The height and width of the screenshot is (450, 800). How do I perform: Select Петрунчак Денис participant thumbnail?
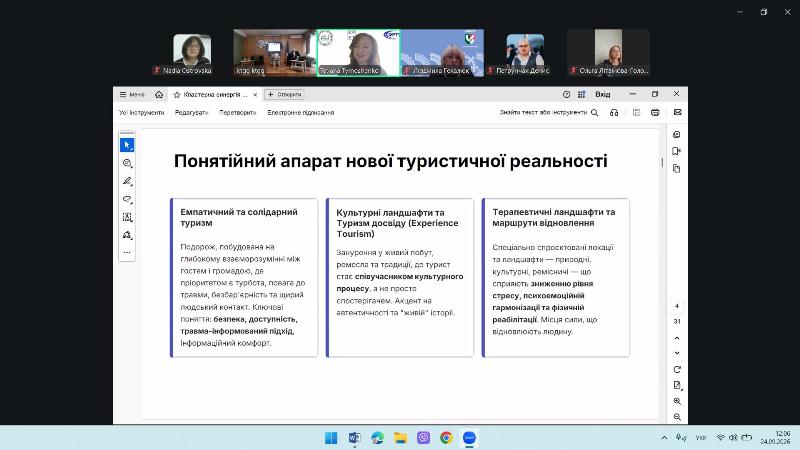(x=525, y=53)
